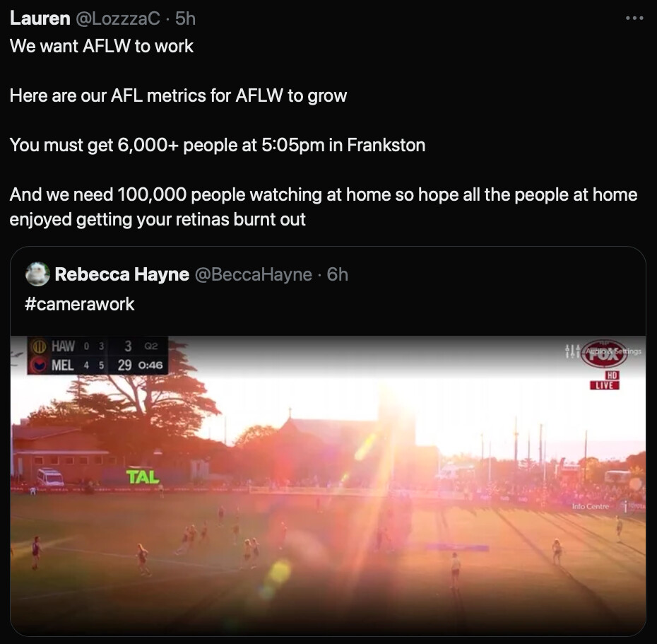Click the Hawthorn team logo on scoreboard
The height and width of the screenshot is (644, 657).
40,346
